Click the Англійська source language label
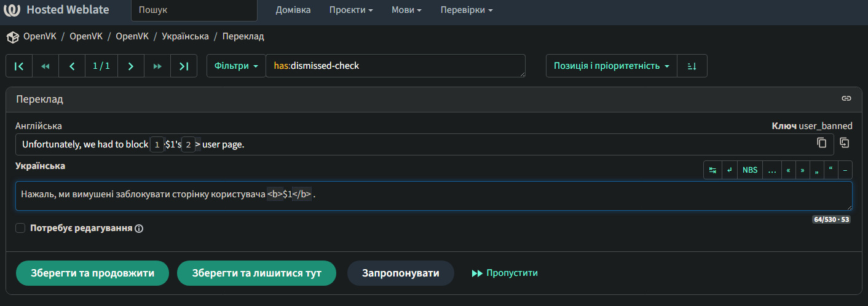 point(39,126)
